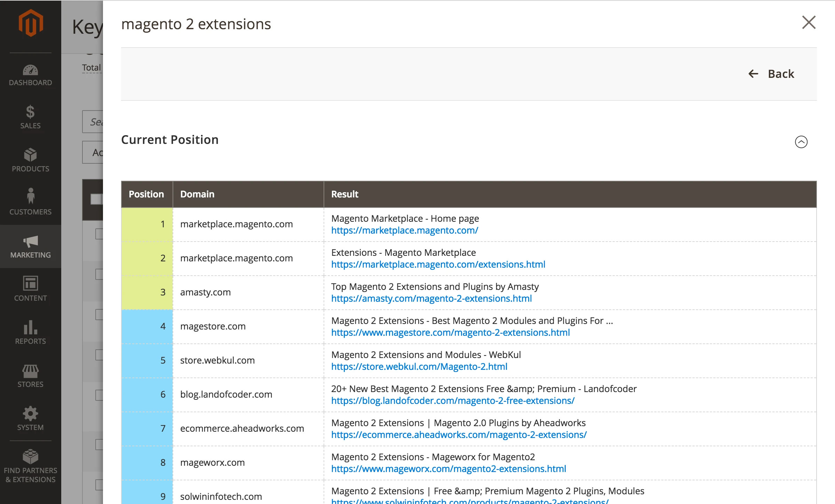Select the mageworx.com domain cell
This screenshot has height=504, width=835.
tap(248, 463)
